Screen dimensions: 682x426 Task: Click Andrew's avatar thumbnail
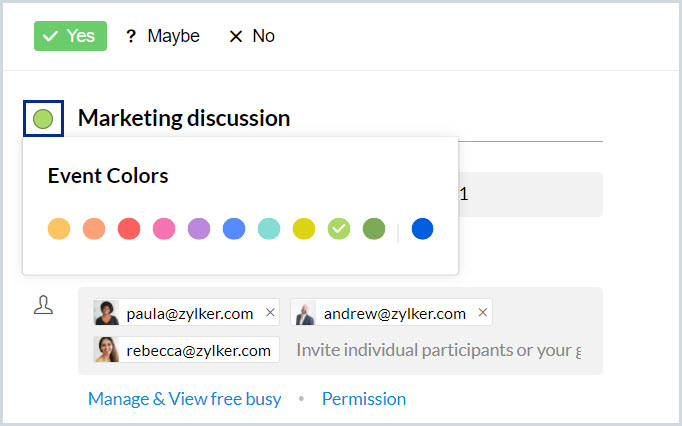pyautogui.click(x=305, y=313)
